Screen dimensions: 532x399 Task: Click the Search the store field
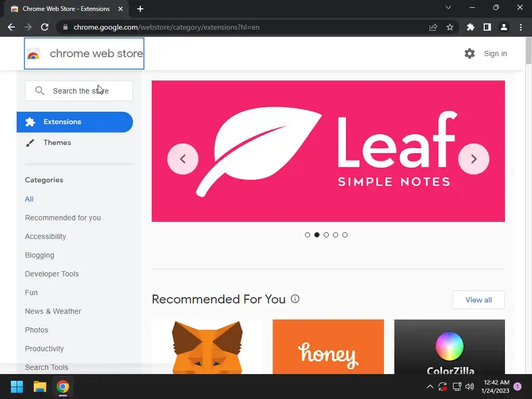(x=79, y=91)
